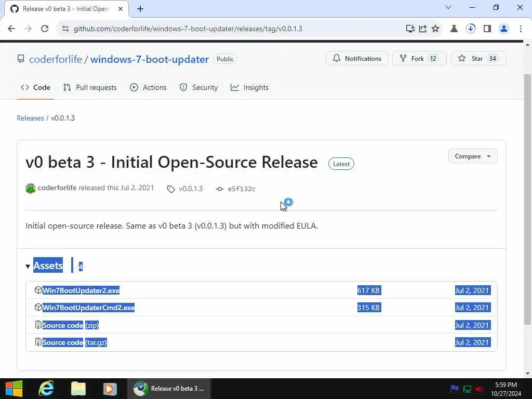Click the Action Center flag tray icon
Image resolution: width=532 pixels, height=399 pixels.
454,389
